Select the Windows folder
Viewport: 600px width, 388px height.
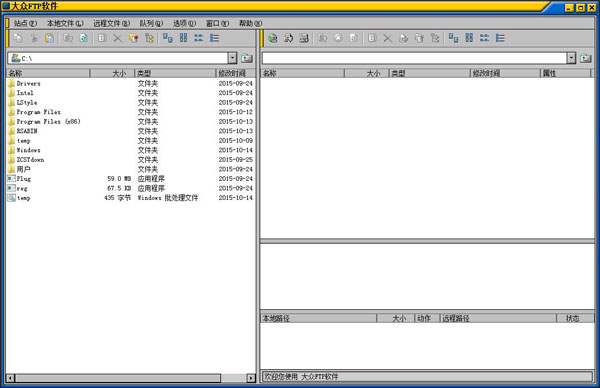(x=130, y=150)
